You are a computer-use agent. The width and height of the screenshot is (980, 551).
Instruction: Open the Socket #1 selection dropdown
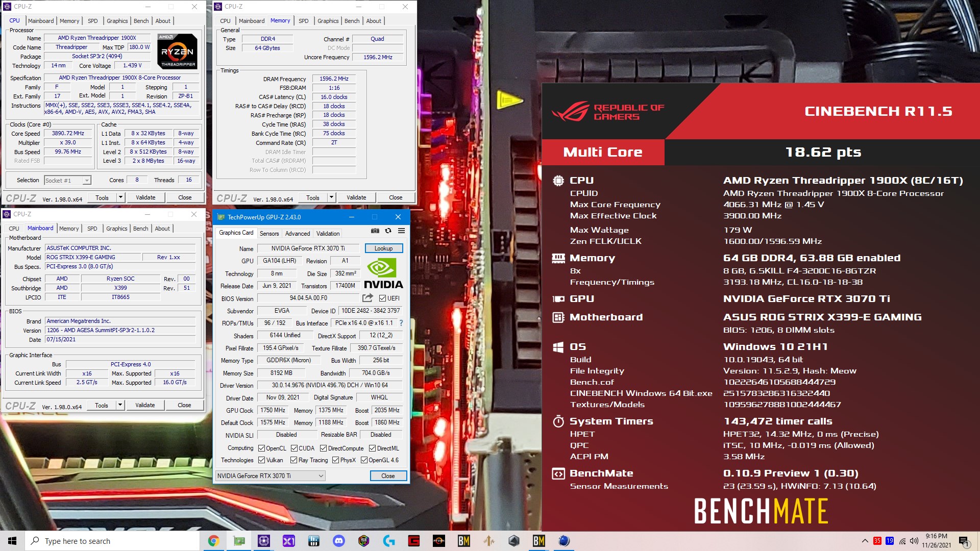coord(67,180)
